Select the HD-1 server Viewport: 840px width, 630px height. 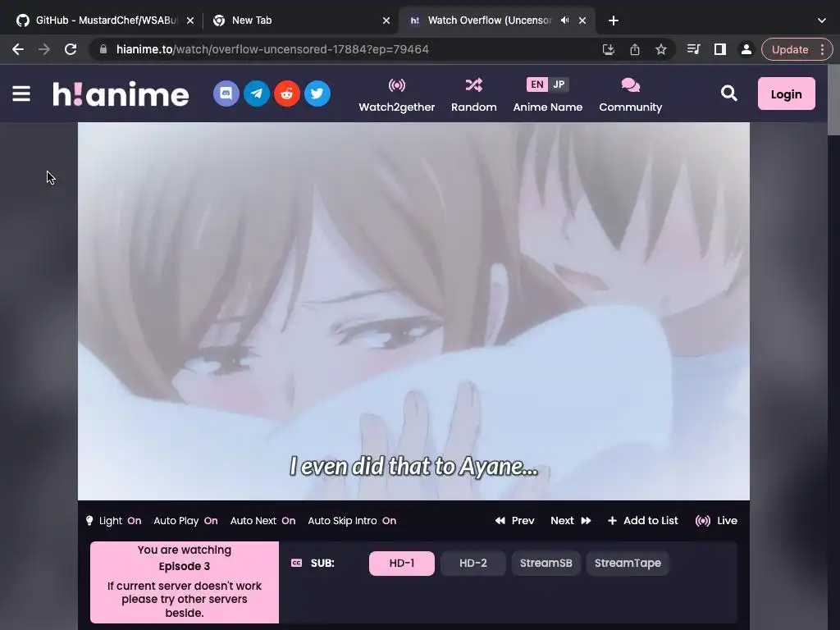point(402,564)
